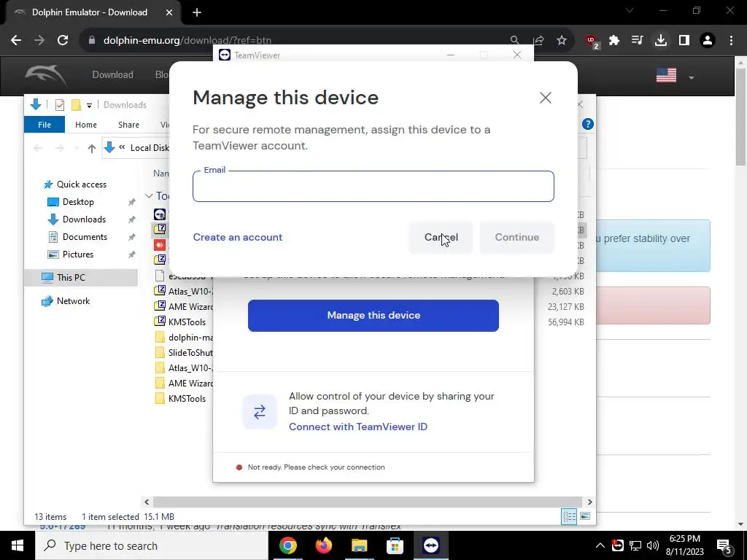The width and height of the screenshot is (747, 560).
Task: Reload the Dolphin Emulator page
Action: (x=63, y=41)
